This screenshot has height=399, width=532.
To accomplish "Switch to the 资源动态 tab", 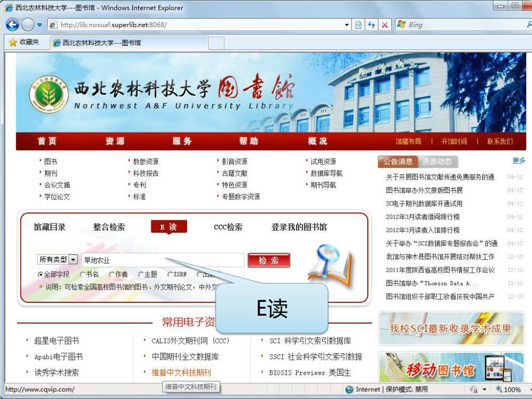I will 437,162.
